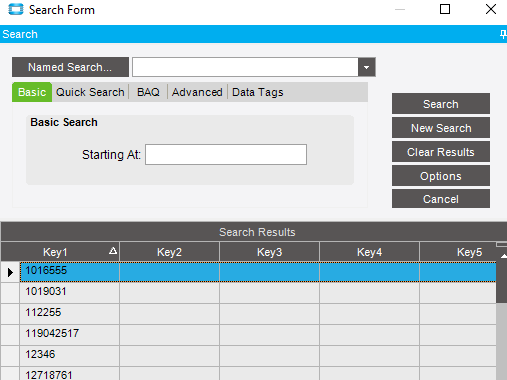
Task: Open the Options button
Action: pos(441,176)
